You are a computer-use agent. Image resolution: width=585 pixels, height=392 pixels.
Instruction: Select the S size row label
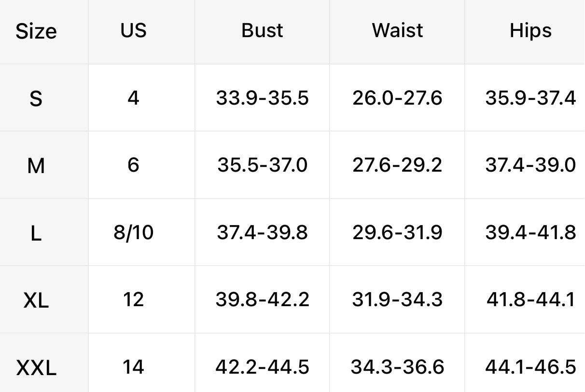36,99
